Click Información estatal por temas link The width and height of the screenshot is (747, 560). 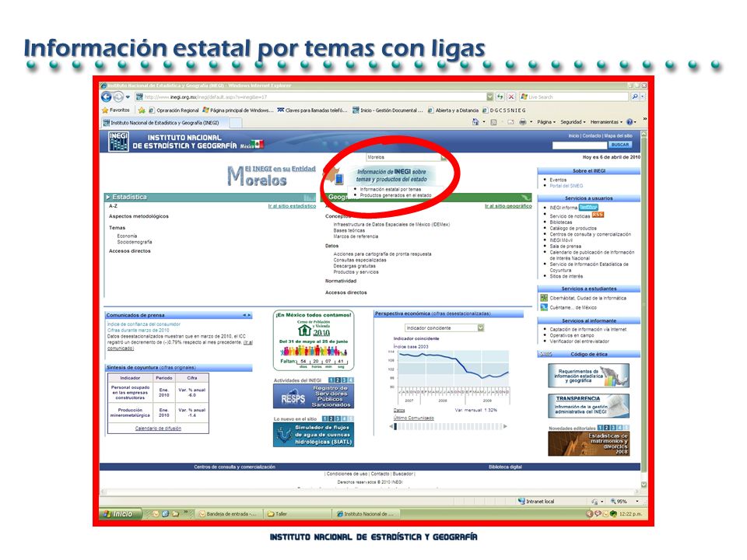coord(391,189)
